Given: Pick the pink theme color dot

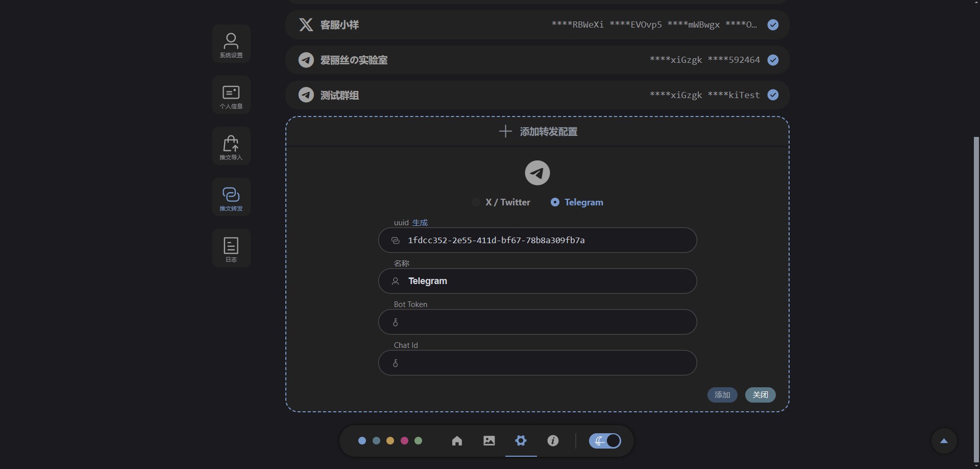Looking at the screenshot, I should [x=404, y=441].
